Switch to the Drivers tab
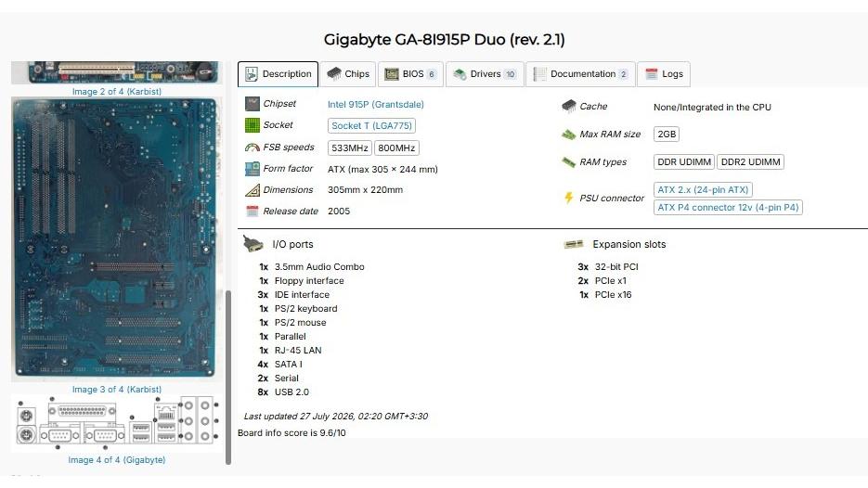The image size is (868, 488). tap(484, 74)
